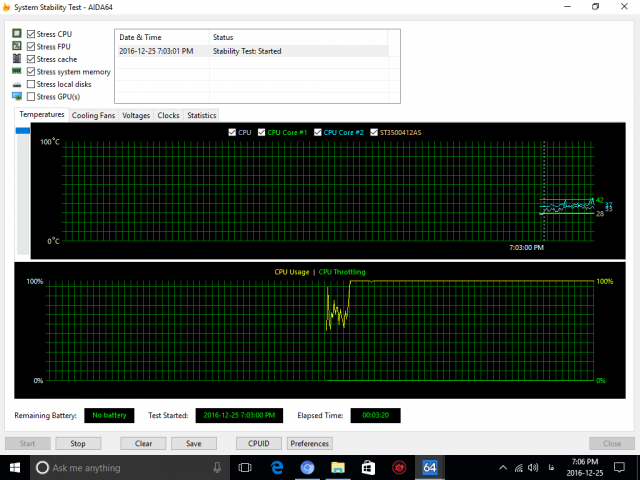Disable the Stress CPU checkbox
Screen dimensions: 640x480
point(32,34)
